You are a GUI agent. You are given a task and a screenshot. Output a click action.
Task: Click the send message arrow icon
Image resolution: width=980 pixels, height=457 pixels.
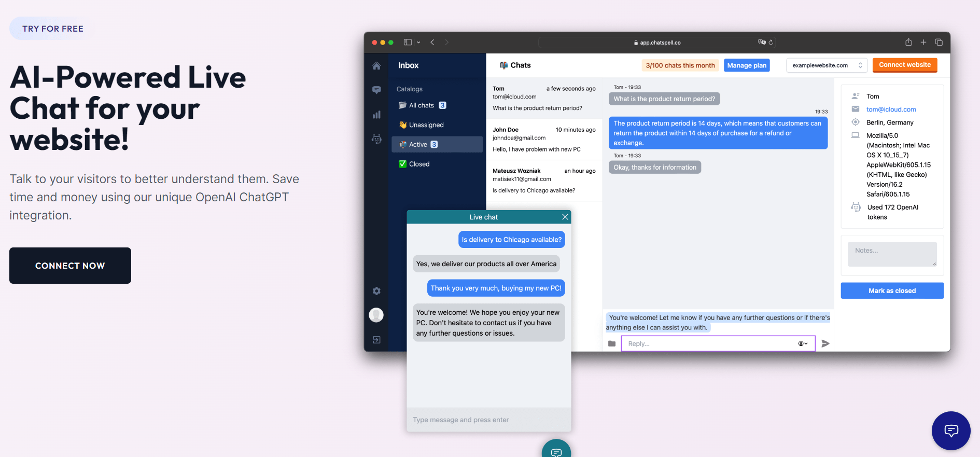pos(825,343)
